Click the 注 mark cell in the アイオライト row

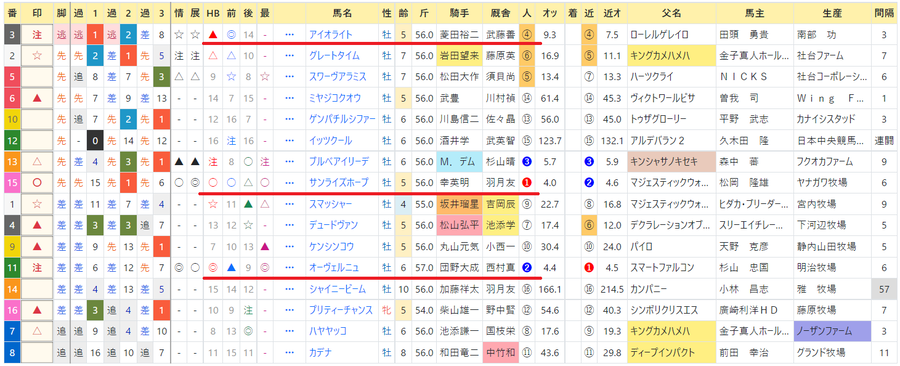coord(37,35)
